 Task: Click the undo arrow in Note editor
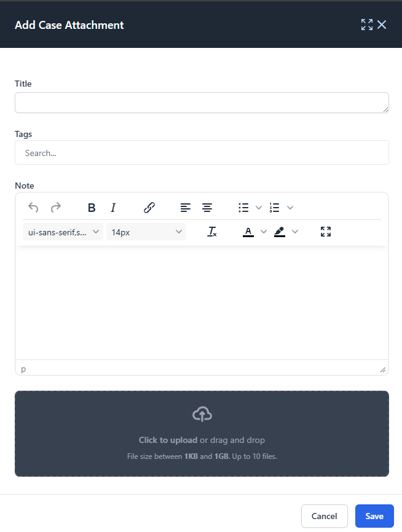(33, 207)
